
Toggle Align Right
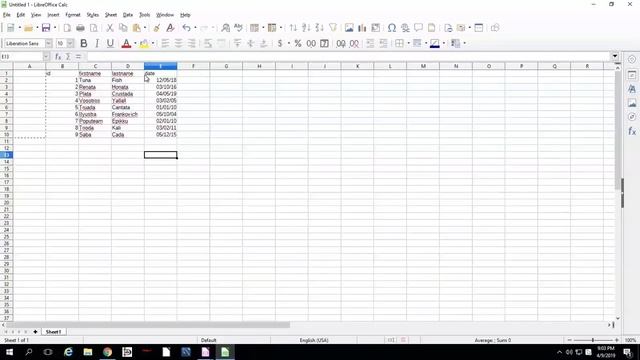191,43
